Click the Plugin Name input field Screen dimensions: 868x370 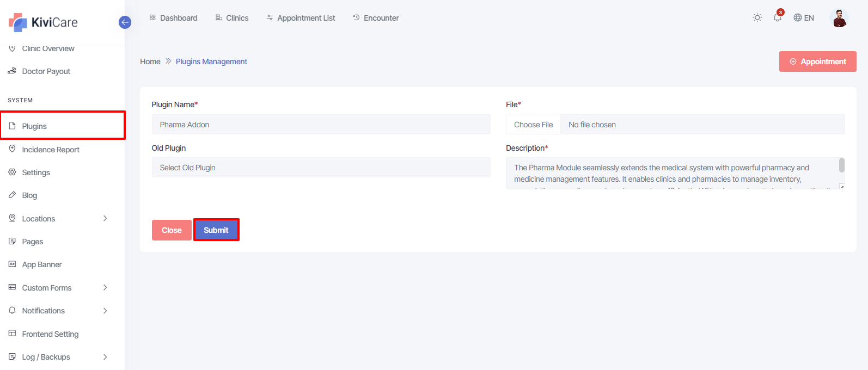click(321, 125)
